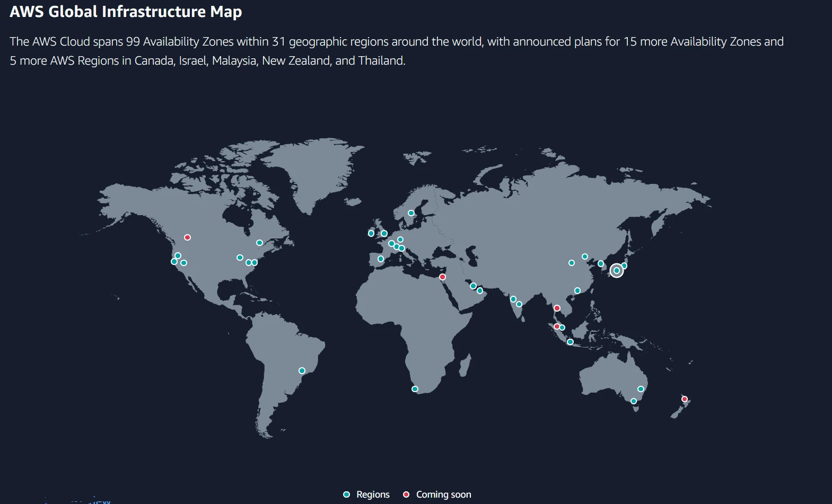Viewport: 832px width, 504px height.
Task: Select the Hyderabad region marker in south-central India
Action: [519, 304]
